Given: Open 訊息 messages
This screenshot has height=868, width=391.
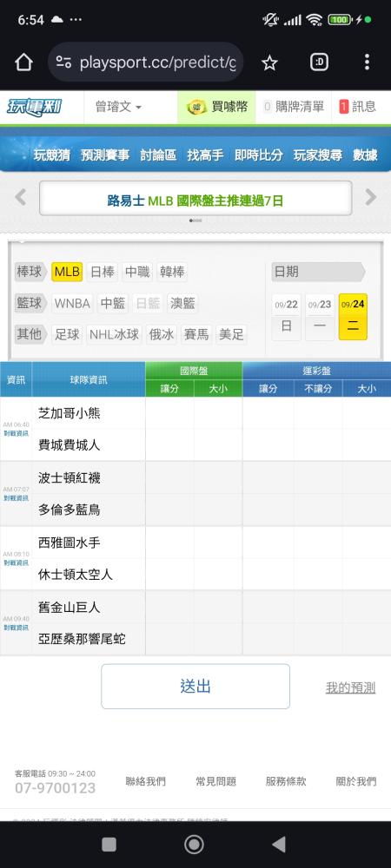Looking at the screenshot, I should 358,107.
